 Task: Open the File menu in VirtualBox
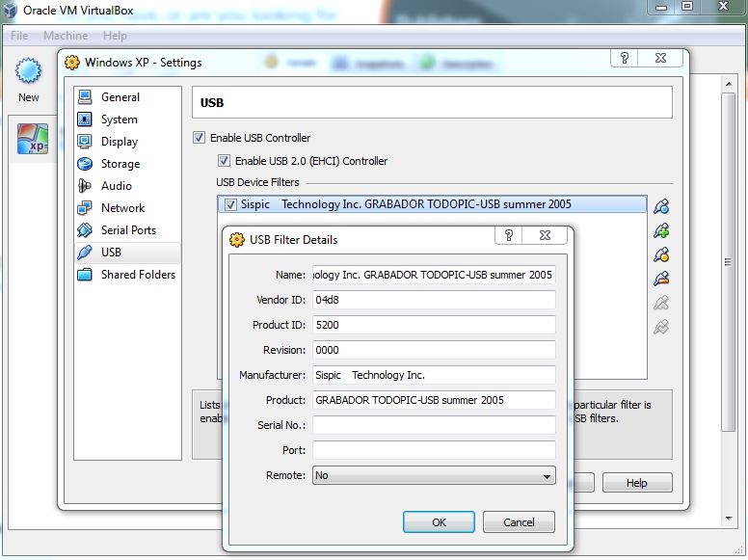[19, 36]
